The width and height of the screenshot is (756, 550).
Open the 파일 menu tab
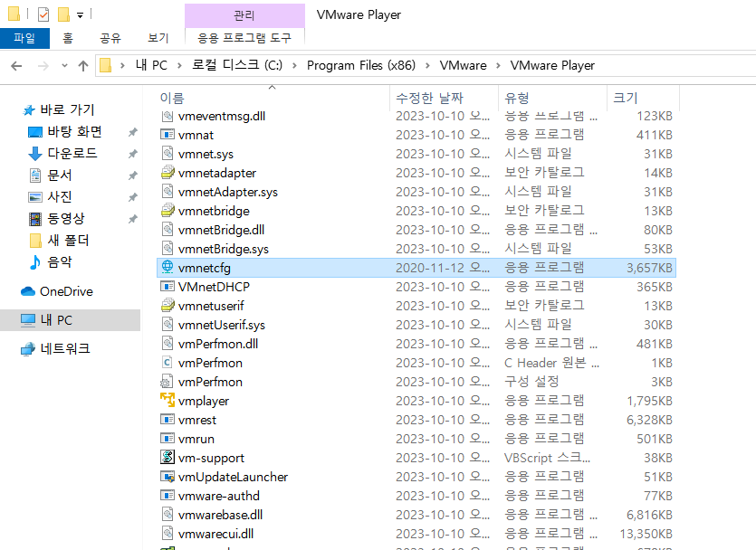click(x=24, y=38)
